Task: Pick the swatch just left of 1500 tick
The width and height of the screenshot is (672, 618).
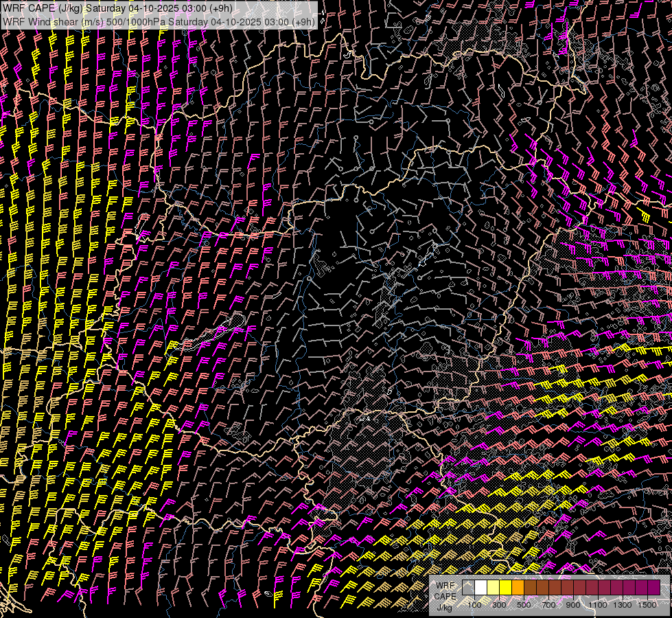Action: tap(641, 588)
